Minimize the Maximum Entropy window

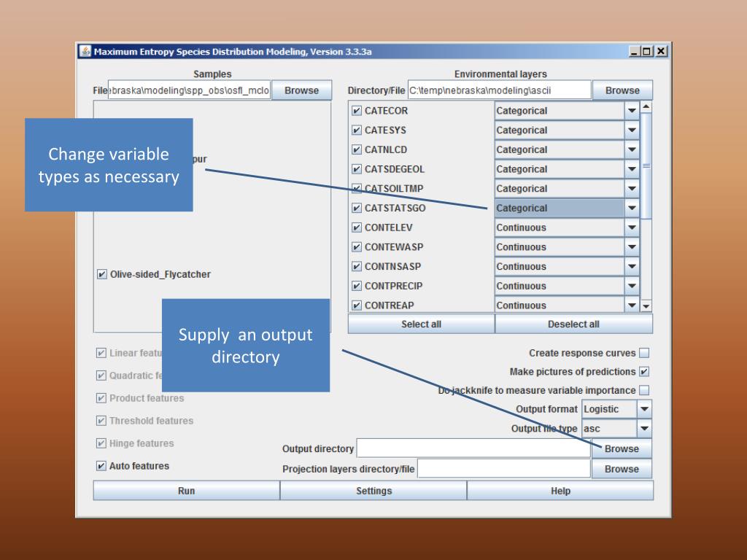coord(634,51)
